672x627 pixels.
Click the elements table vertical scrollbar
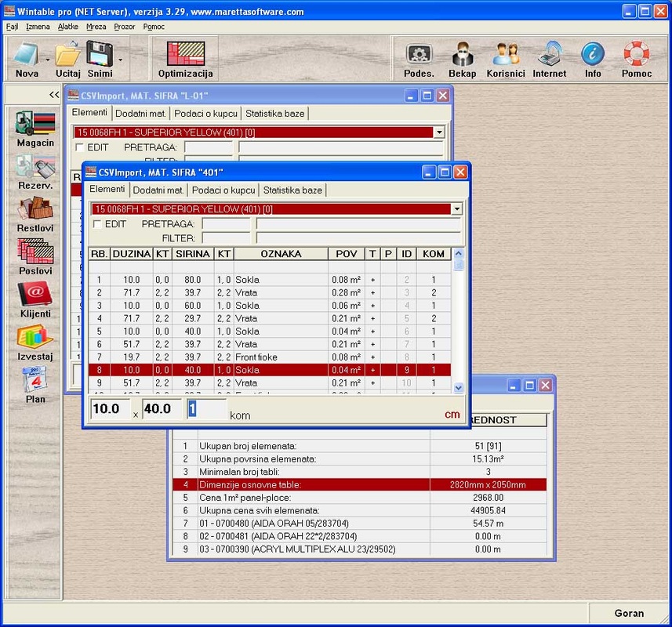click(459, 329)
